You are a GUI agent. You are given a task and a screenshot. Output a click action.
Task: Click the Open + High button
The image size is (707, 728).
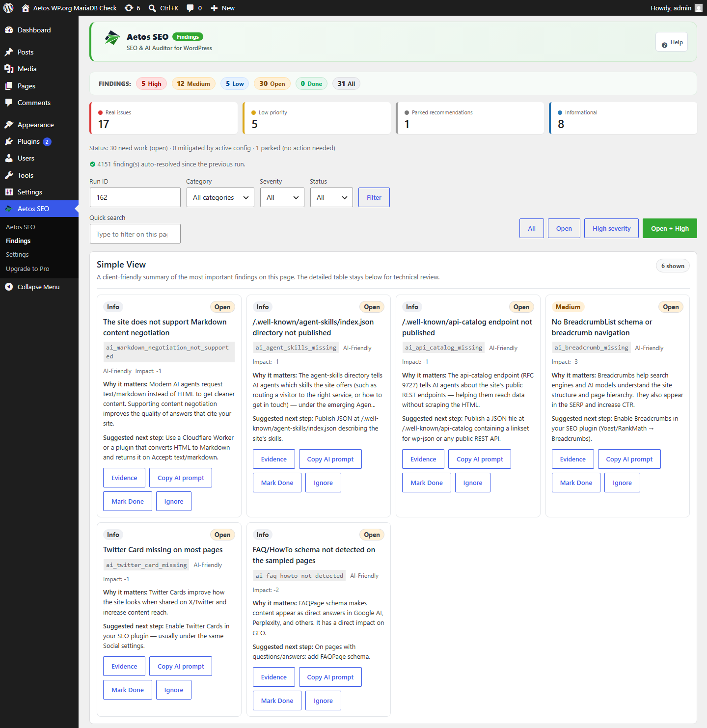point(670,228)
